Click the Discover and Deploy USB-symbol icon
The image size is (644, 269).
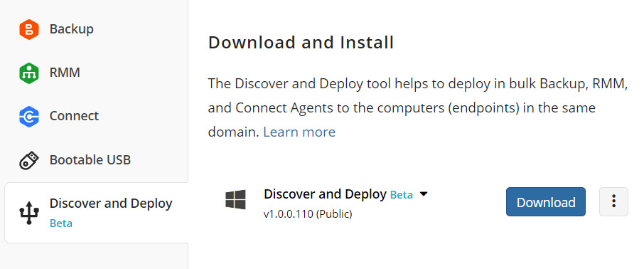(x=29, y=213)
